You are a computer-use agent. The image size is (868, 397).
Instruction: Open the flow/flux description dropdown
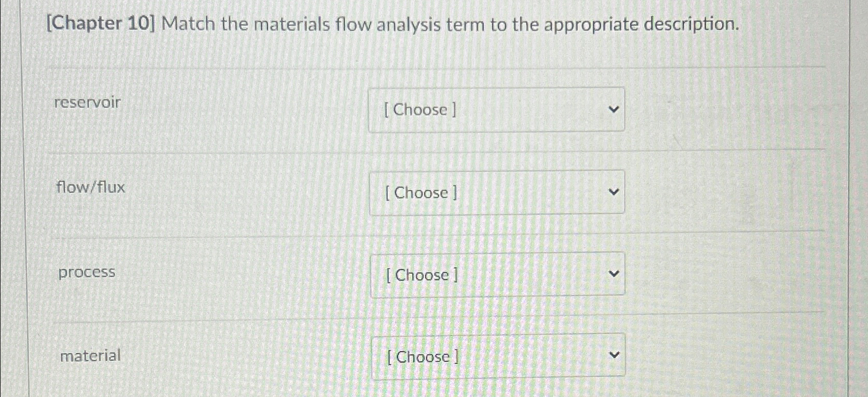(497, 192)
